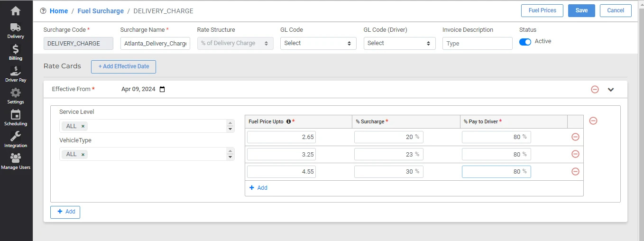
Task: Click the Home breadcrumb link
Action: [59, 11]
